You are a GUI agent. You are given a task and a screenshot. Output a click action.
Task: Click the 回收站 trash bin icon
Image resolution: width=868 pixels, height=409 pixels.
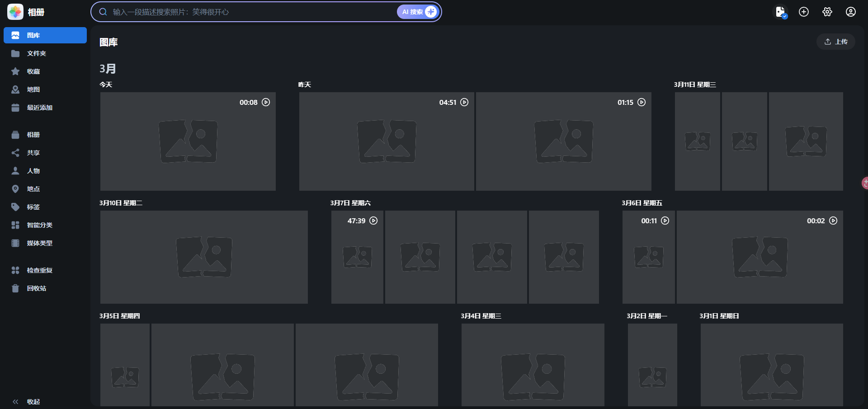[x=15, y=288]
